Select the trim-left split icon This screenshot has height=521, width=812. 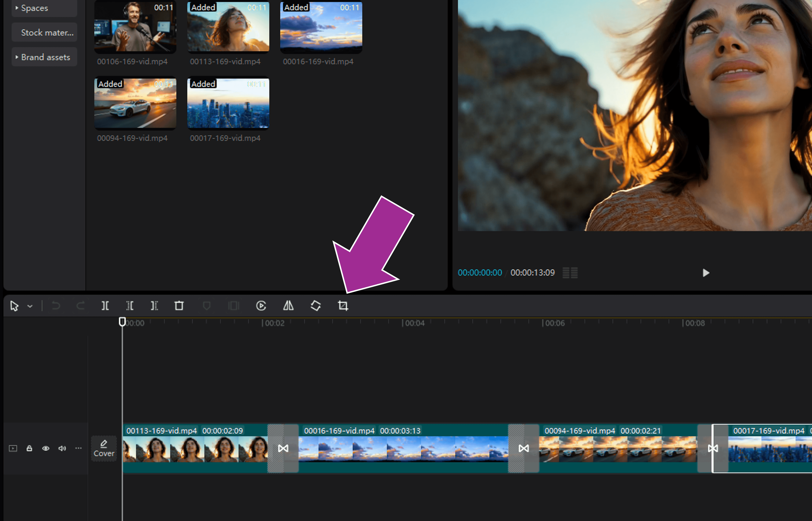click(130, 305)
